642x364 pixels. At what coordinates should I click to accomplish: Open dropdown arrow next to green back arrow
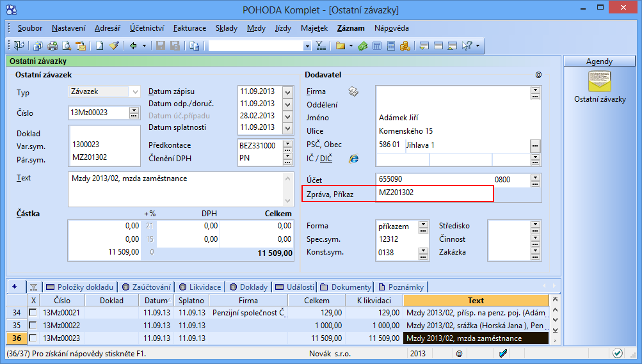click(144, 46)
